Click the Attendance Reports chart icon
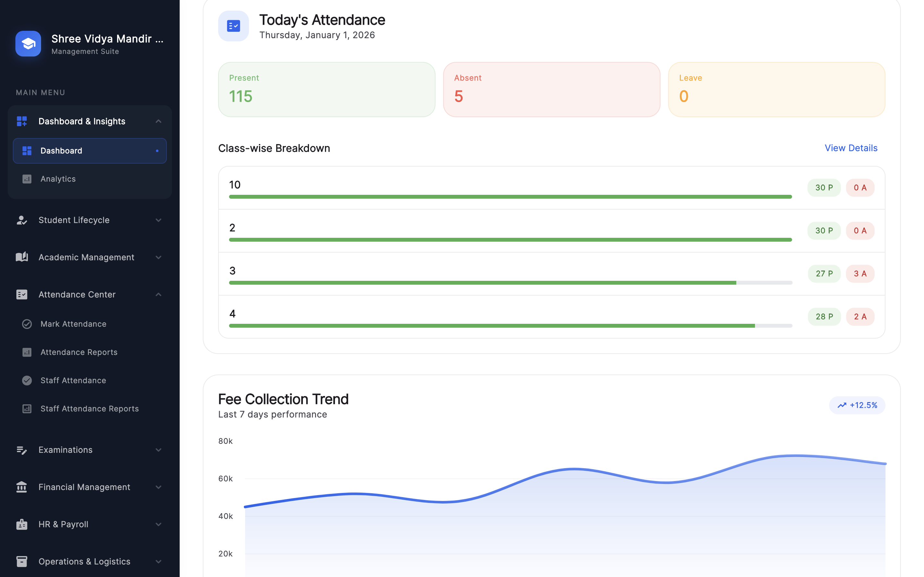 tap(27, 352)
